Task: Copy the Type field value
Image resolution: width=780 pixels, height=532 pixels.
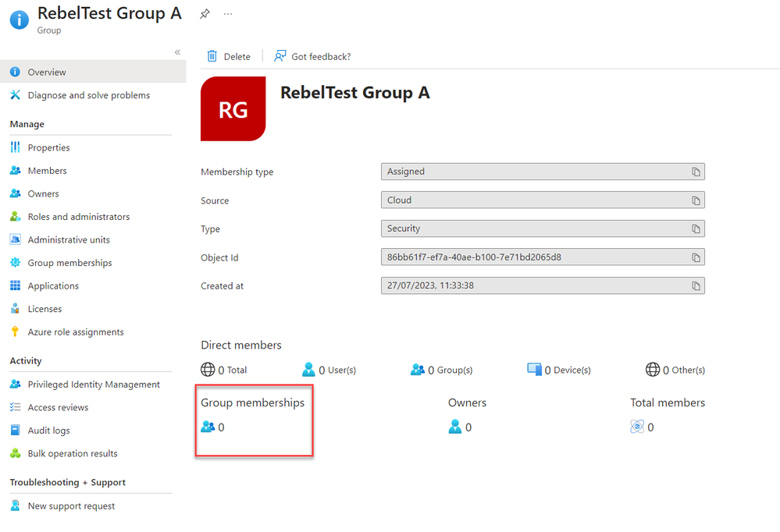Action: [x=696, y=229]
